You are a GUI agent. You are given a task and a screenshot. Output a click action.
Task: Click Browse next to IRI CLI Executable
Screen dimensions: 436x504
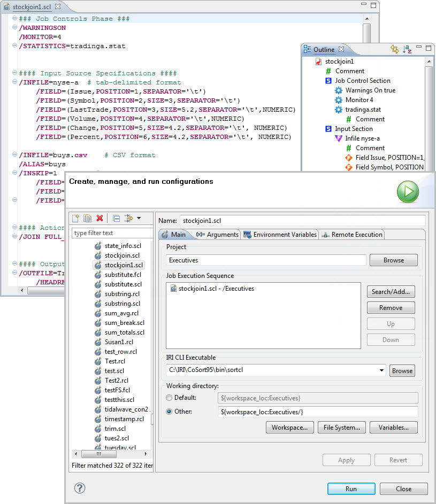[x=402, y=370]
